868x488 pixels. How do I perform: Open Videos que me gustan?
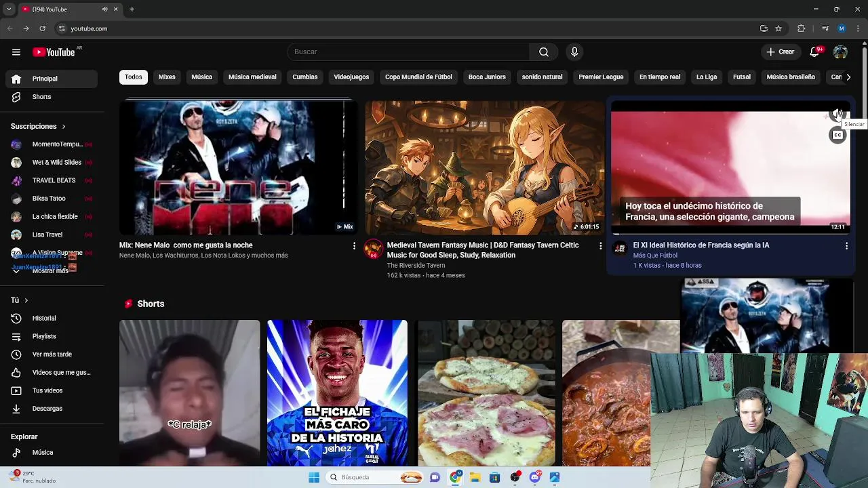pos(52,372)
